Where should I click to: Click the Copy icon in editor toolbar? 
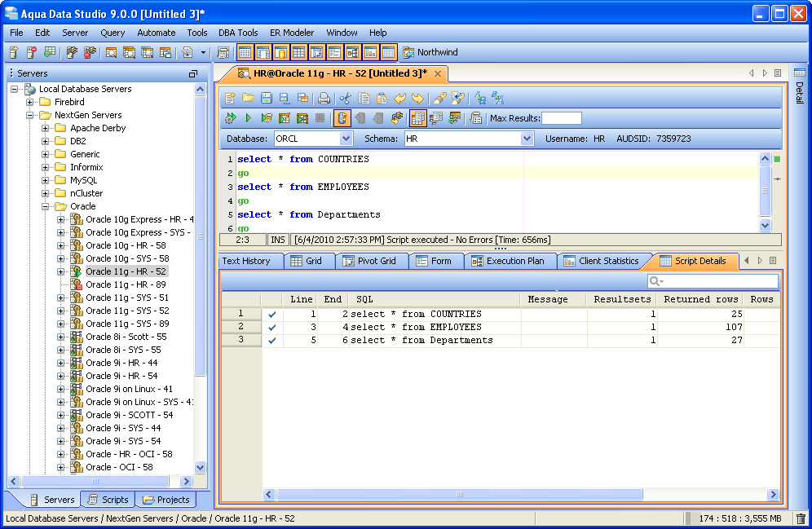[x=364, y=98]
